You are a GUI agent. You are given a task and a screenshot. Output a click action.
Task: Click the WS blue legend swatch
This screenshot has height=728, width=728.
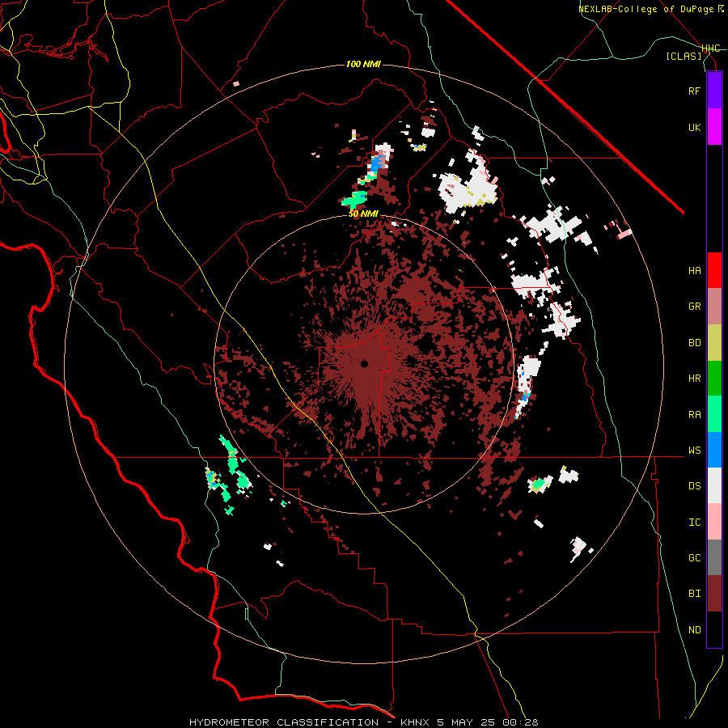(714, 450)
